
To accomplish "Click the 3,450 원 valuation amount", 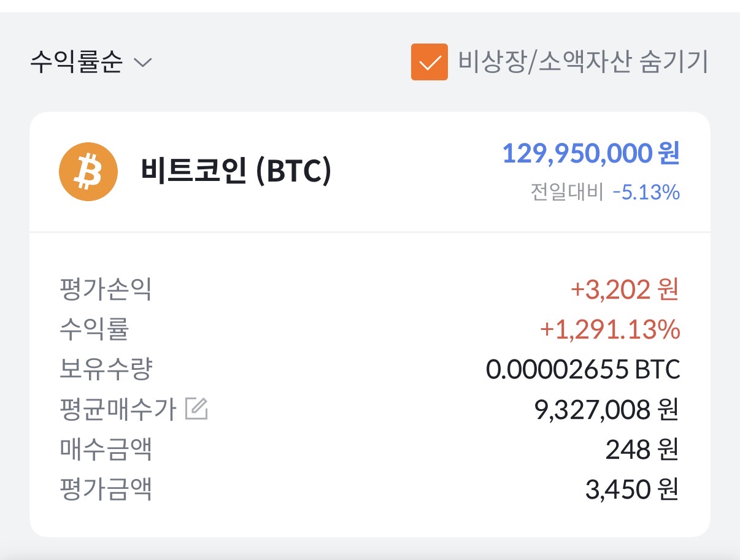I will tap(632, 489).
